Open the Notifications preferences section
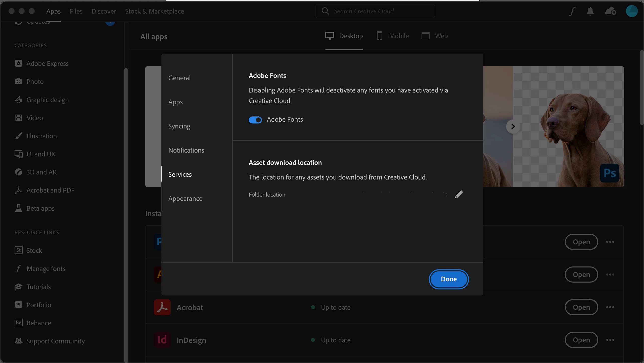 [186, 150]
